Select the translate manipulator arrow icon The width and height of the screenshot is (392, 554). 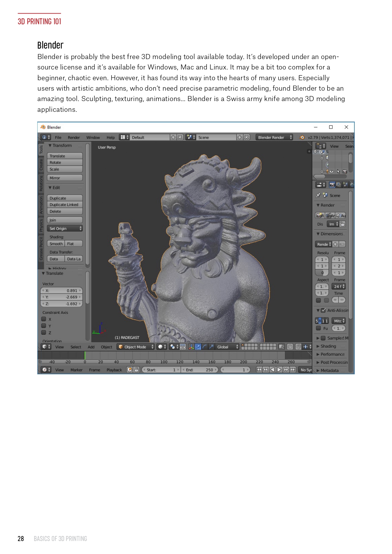tap(198, 347)
